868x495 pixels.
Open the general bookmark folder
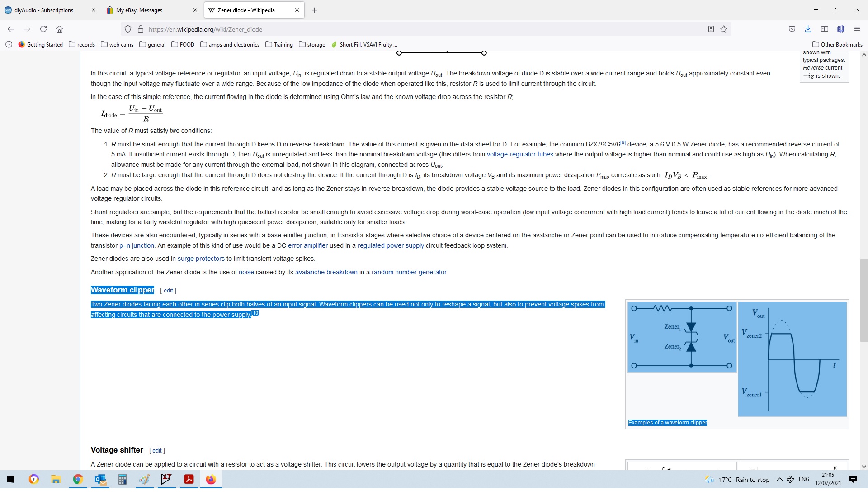[152, 44]
